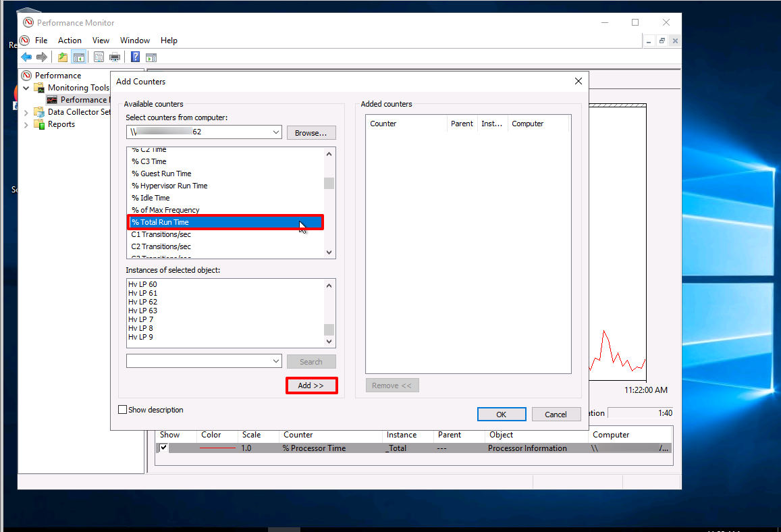Click the Parent column header in Added counters
This screenshot has width=781, height=532.
(462, 124)
